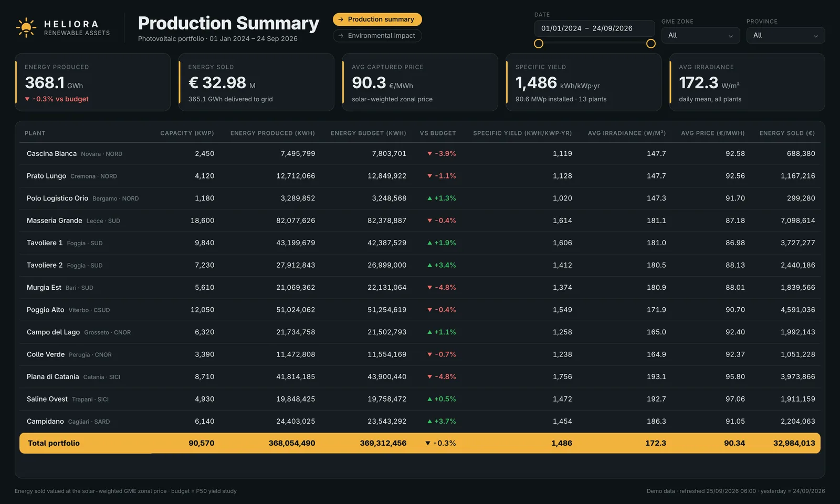
Task: Select the Piana di Catania plant name
Action: (52, 377)
